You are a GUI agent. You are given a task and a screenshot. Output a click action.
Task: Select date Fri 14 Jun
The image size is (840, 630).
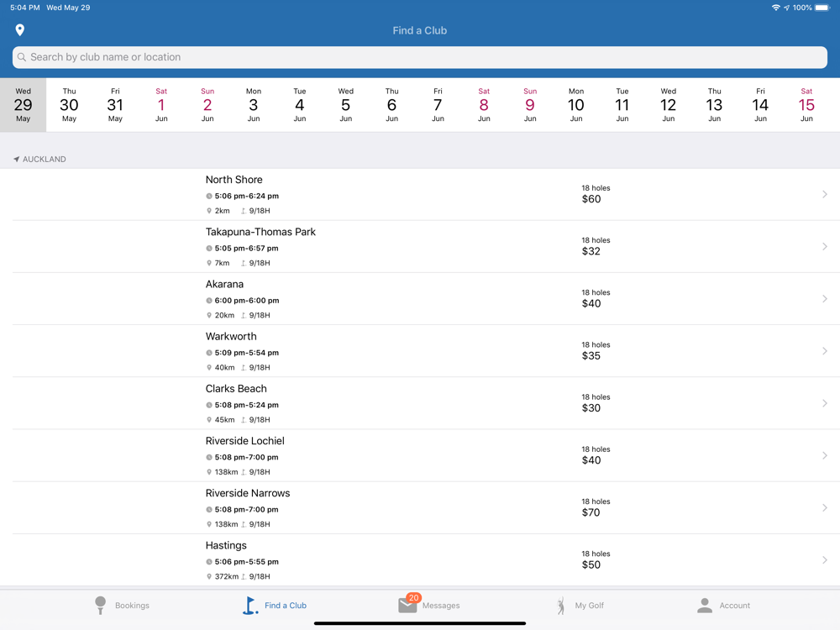coord(760,105)
